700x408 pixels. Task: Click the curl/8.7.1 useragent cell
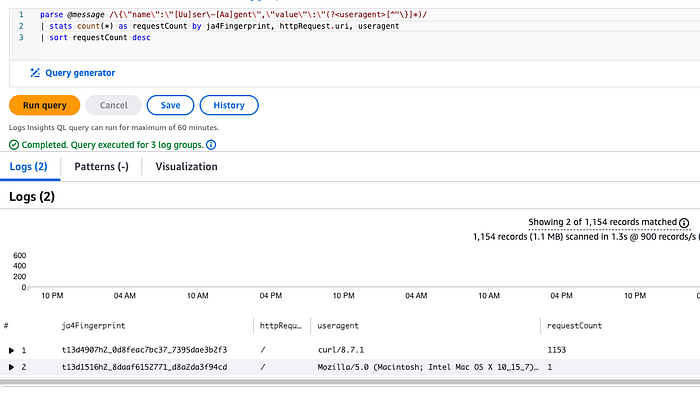pos(341,350)
